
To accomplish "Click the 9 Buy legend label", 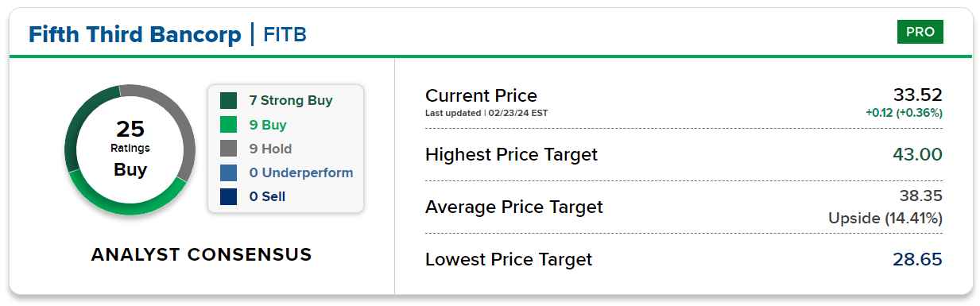I will click(268, 125).
